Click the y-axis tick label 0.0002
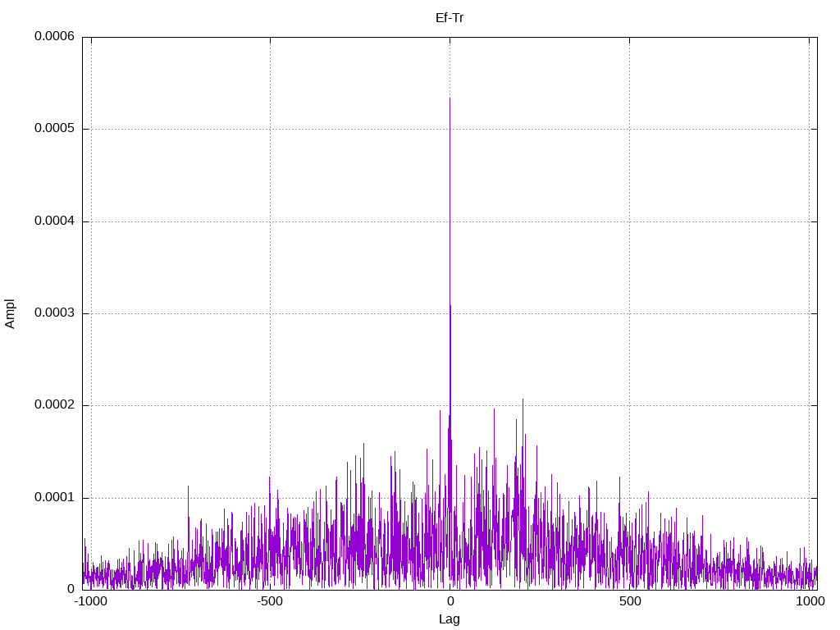The image size is (840, 630). (55, 405)
